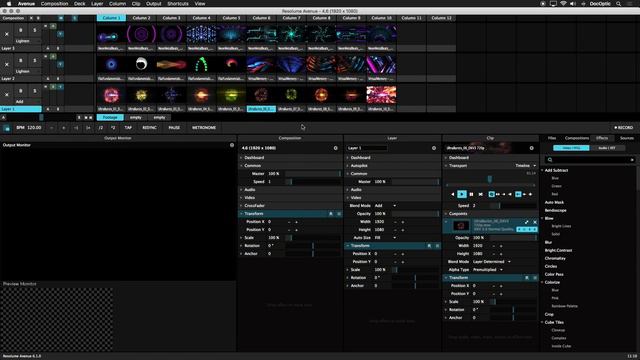Expand Composition Dashboard section
Image resolution: width=640 pixels, height=360 pixels.
[290, 158]
